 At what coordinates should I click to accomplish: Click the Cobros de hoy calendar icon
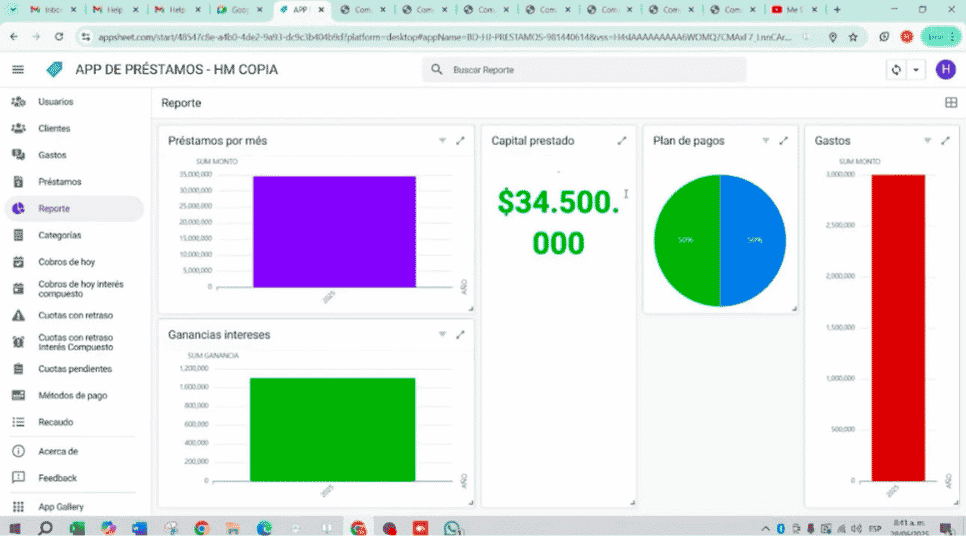coord(18,262)
